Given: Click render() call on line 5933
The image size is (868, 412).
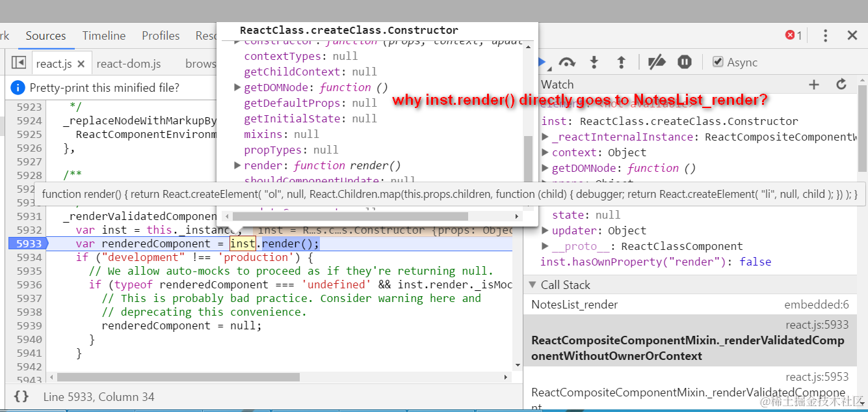Looking at the screenshot, I should pyautogui.click(x=290, y=243).
